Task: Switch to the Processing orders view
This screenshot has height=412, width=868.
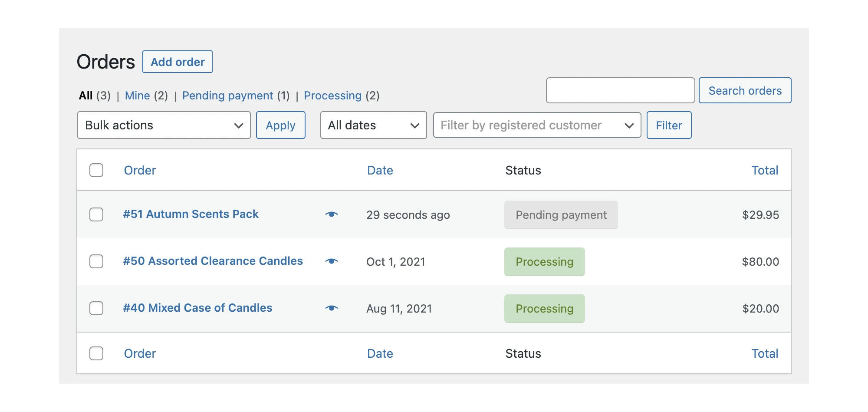Action: 332,96
